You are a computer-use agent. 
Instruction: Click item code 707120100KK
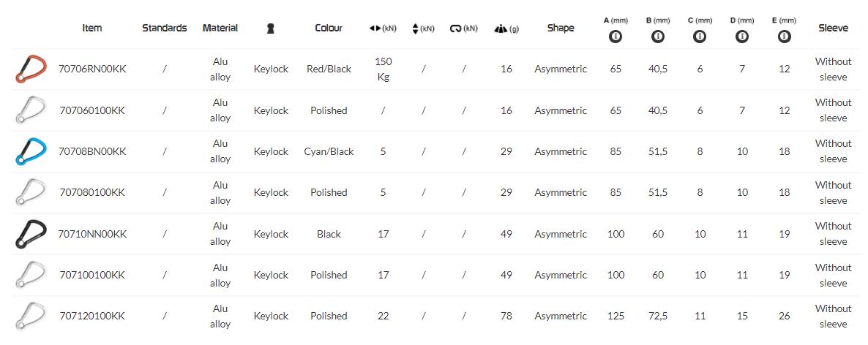(92, 316)
